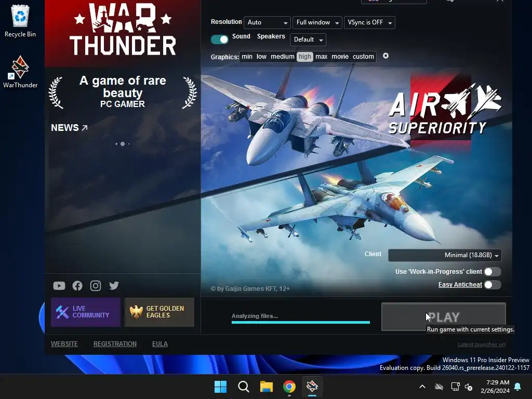Show hidden system tray icons
The width and height of the screenshot is (532, 399).
tap(422, 387)
